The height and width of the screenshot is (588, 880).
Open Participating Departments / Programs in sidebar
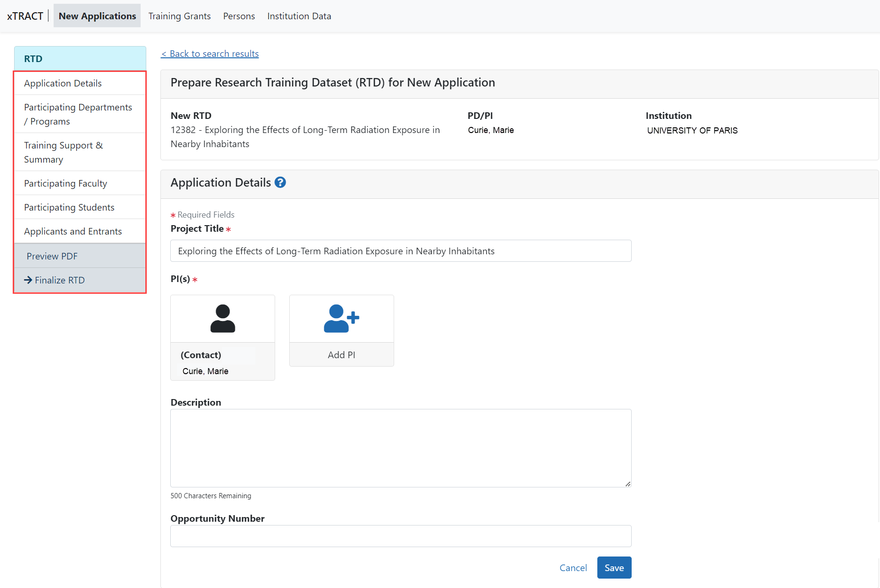78,114
